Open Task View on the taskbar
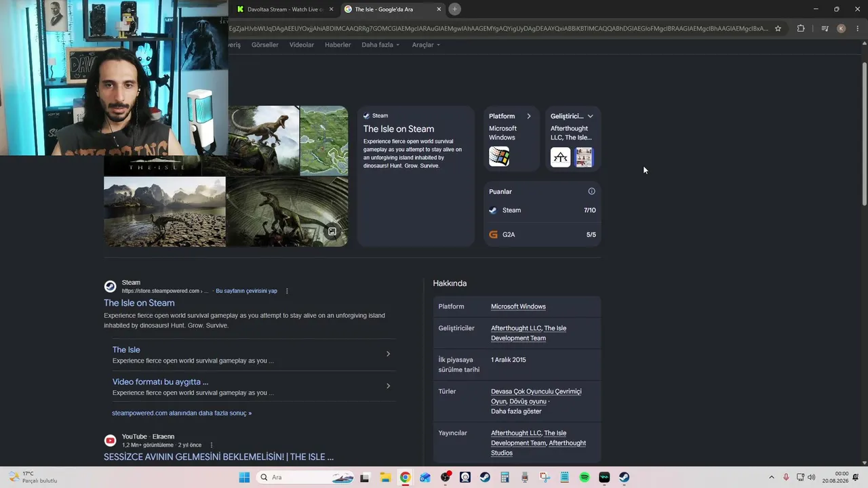Screen dimensions: 868x488 (x=365, y=477)
